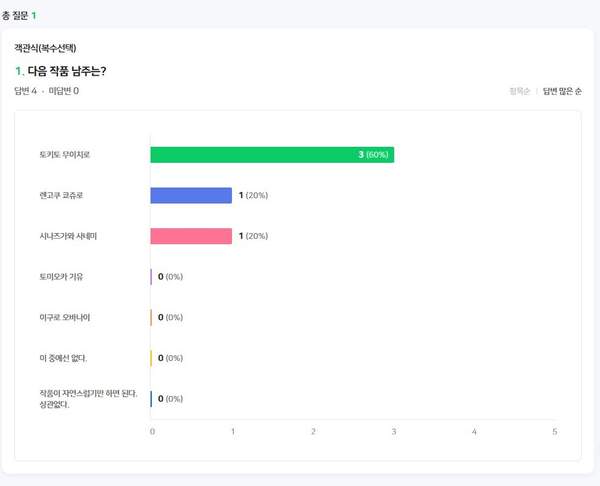Click the '이 중에선 없다.' option label
Viewport: 600px width, 486px height.
[x=63, y=358]
